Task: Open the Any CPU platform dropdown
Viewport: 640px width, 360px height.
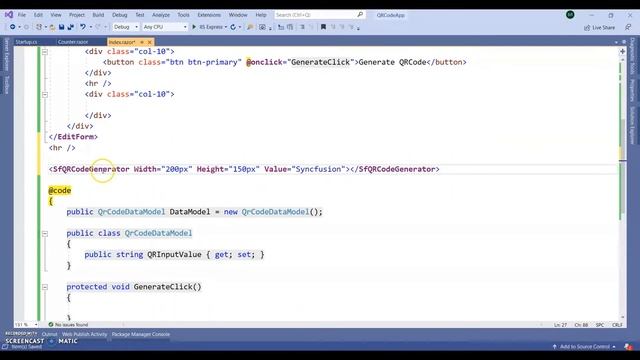Action: pyautogui.click(x=185, y=27)
